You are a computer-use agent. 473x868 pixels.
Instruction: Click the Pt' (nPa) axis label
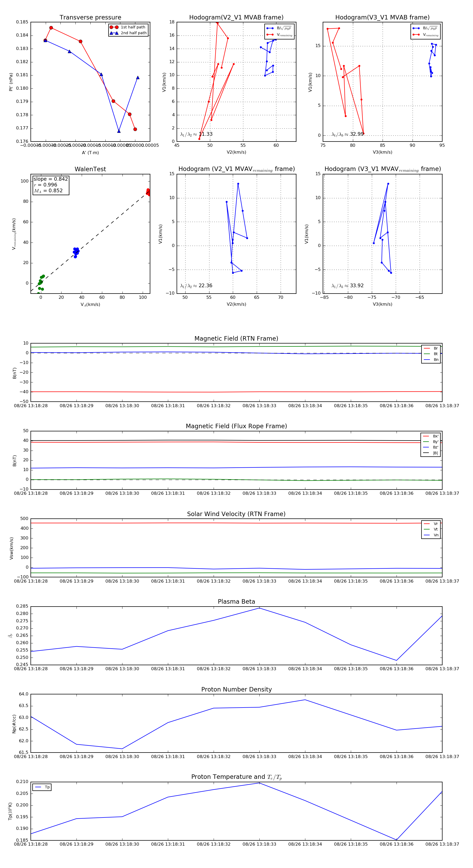[x=11, y=82]
